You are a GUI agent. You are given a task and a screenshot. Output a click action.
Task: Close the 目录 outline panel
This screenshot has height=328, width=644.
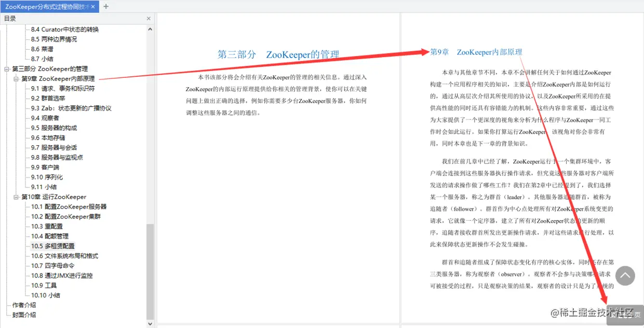[149, 19]
